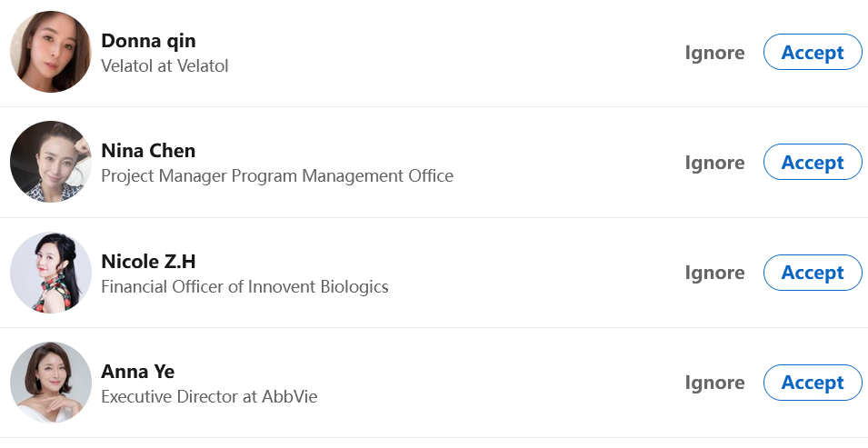This screenshot has width=868, height=448.
Task: Select the 'Velatol at Velatol' headline
Action: tap(165, 65)
